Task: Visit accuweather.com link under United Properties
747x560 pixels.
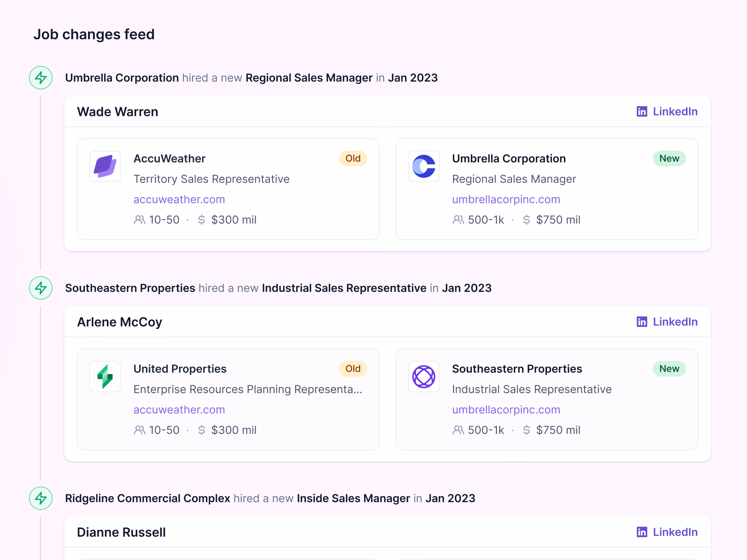Action: [179, 410]
